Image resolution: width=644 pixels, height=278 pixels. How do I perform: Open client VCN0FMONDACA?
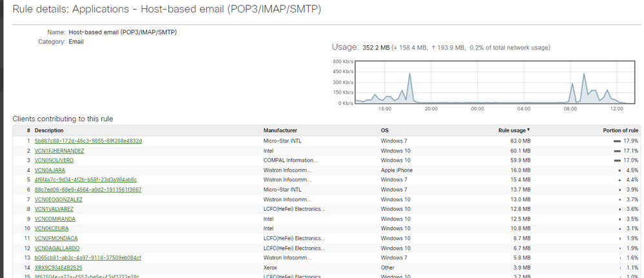click(56, 239)
